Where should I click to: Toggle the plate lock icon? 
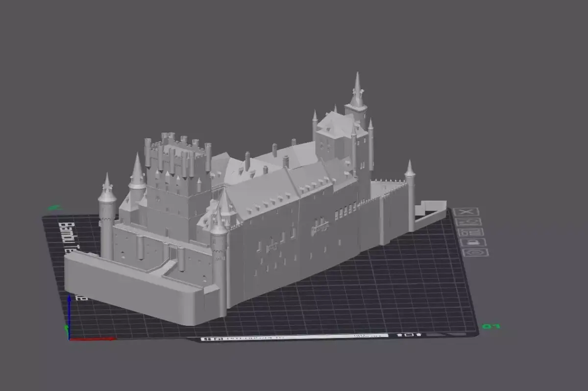tap(473, 242)
